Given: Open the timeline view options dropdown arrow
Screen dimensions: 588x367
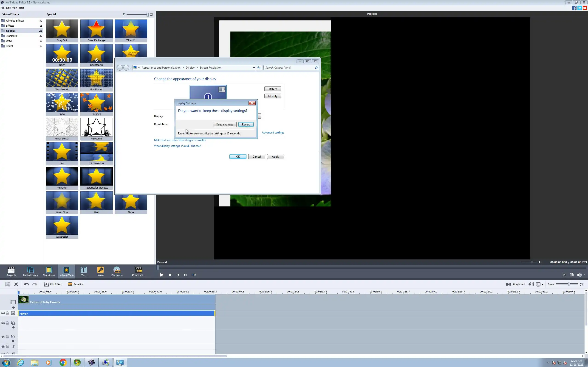Looking at the screenshot, I should click(x=543, y=284).
